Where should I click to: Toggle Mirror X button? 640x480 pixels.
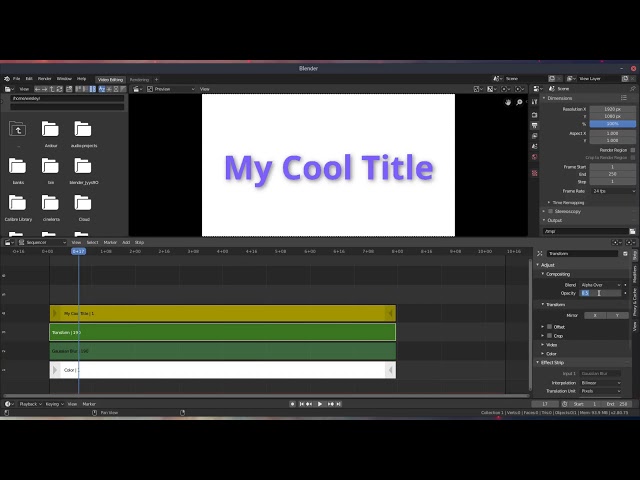pos(595,316)
